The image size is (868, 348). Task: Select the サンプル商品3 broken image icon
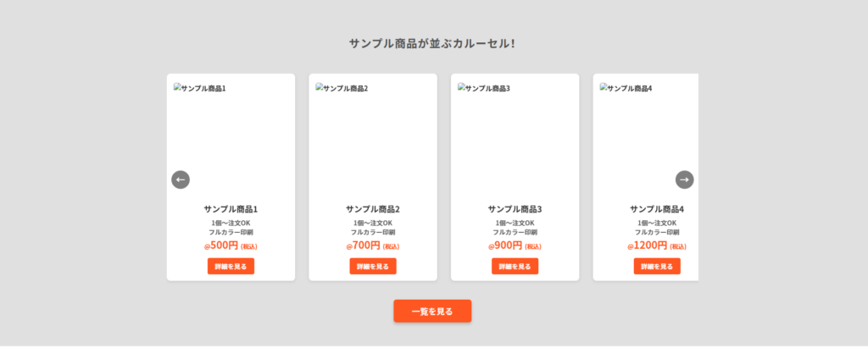462,87
